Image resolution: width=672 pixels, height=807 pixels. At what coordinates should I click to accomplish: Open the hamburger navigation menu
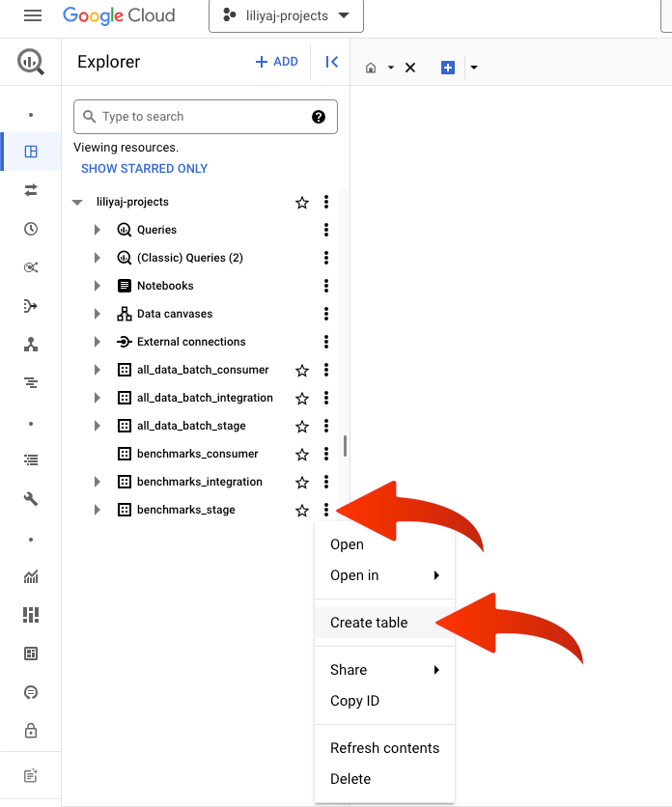tap(33, 15)
